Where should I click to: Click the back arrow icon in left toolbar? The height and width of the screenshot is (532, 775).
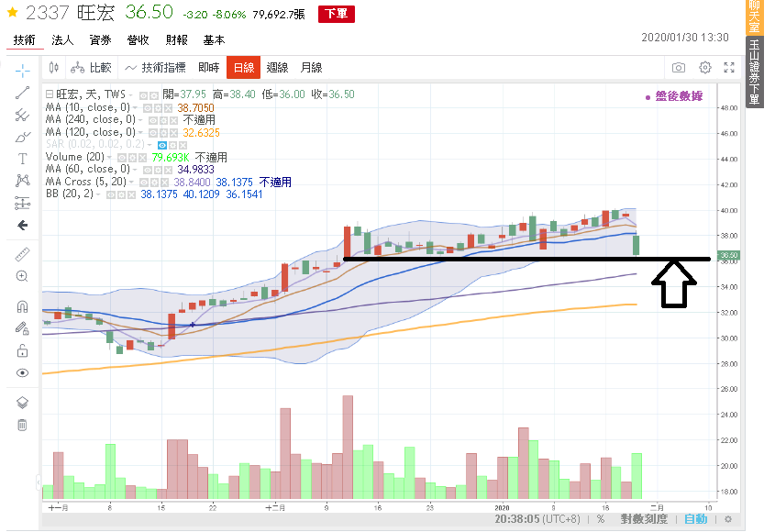[x=22, y=226]
